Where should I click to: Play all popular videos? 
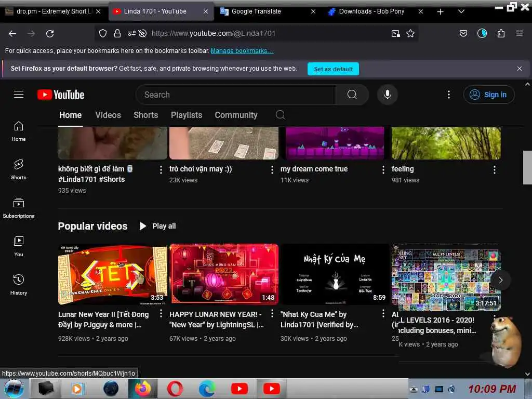click(158, 226)
